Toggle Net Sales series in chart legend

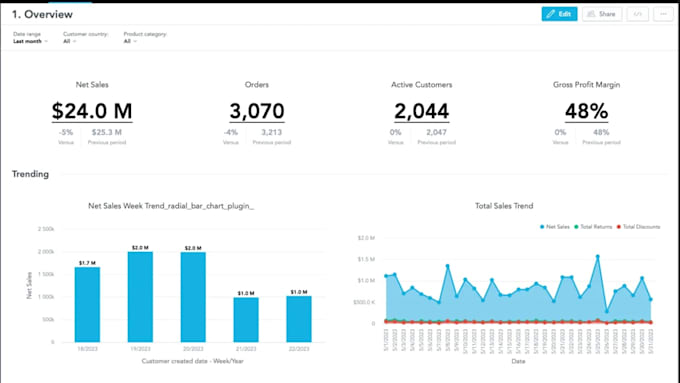pos(555,227)
